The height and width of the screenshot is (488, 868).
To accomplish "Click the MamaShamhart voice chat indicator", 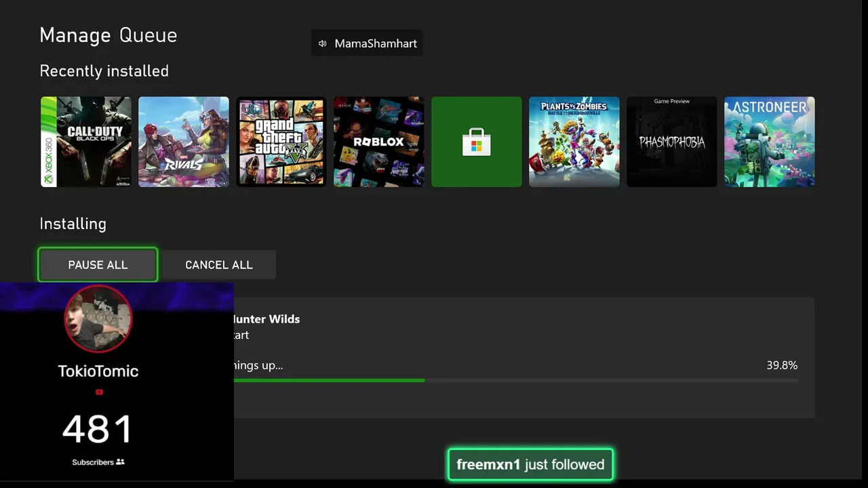I will (x=367, y=43).
